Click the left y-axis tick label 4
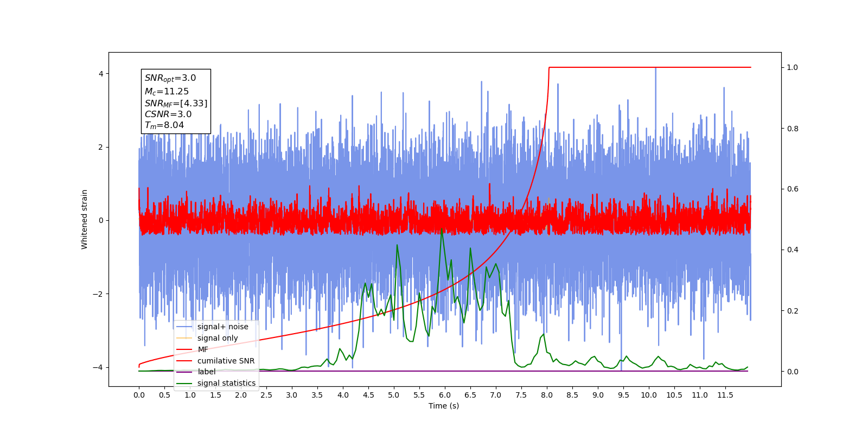 click(101, 74)
